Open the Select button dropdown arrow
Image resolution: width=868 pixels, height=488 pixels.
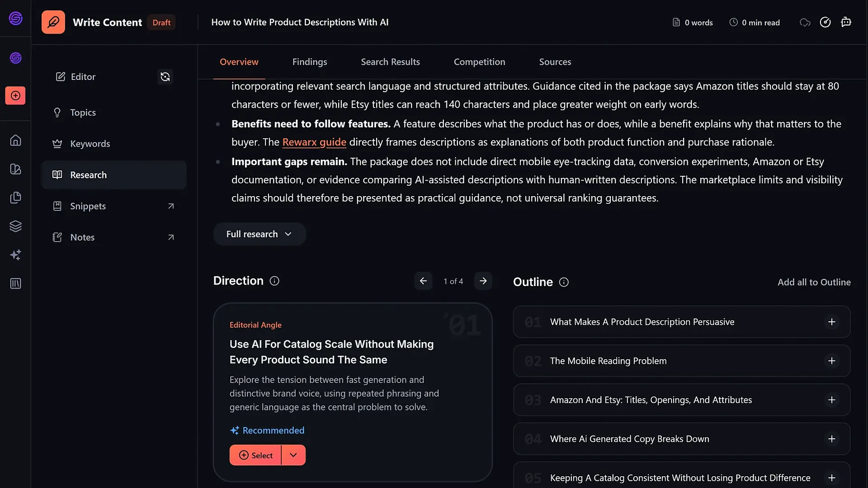(x=293, y=455)
